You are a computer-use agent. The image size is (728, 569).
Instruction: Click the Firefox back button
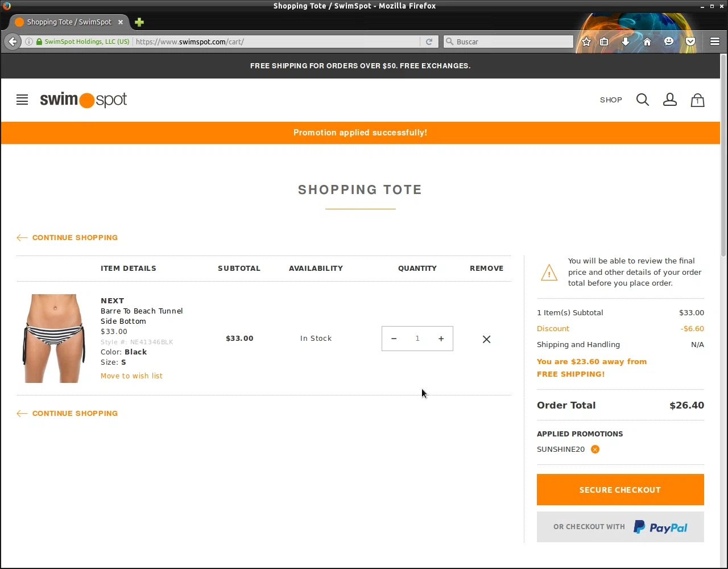pyautogui.click(x=13, y=42)
